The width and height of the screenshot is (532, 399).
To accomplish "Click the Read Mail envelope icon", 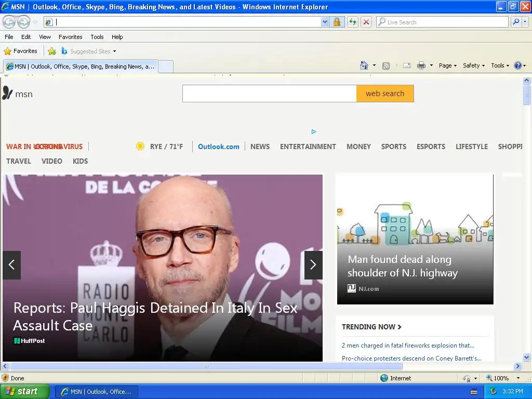I will click(x=407, y=65).
